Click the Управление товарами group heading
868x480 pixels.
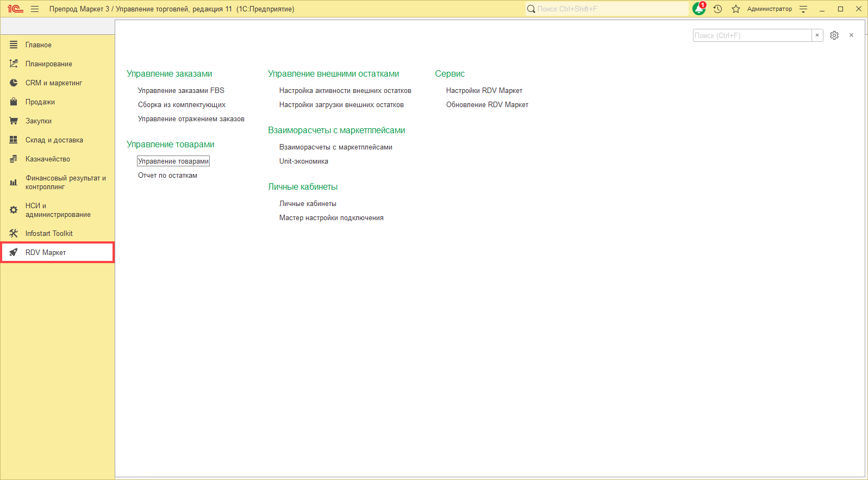pyautogui.click(x=171, y=144)
